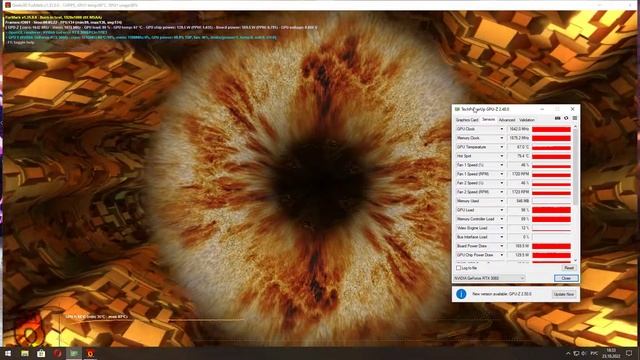Click the FurMark window title bar icon
640x360 pixels.
7,5
